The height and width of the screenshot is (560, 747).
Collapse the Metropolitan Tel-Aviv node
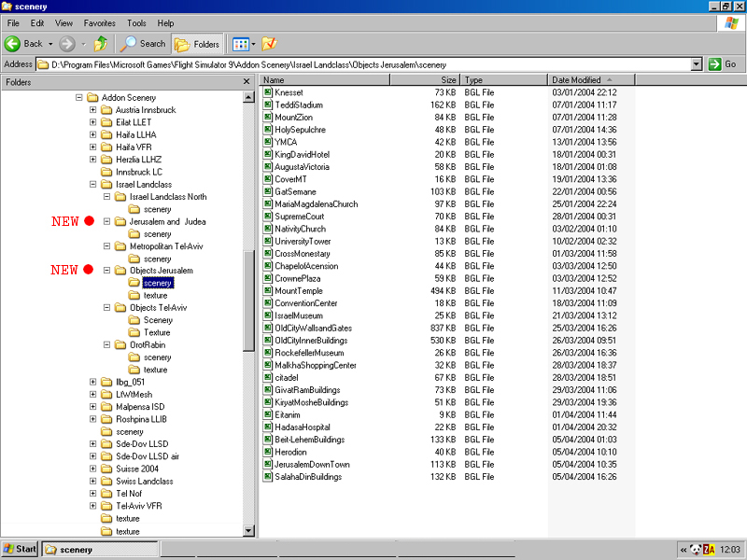pyautogui.click(x=106, y=246)
